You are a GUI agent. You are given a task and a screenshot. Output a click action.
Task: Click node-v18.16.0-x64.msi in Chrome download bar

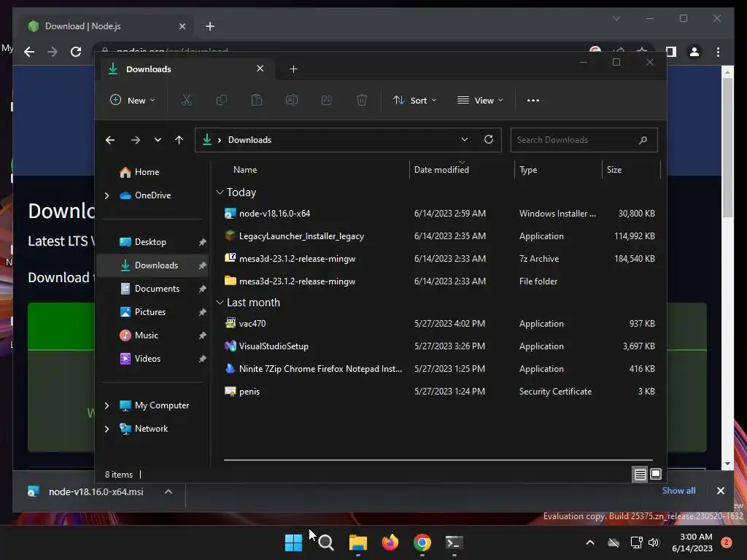96,492
